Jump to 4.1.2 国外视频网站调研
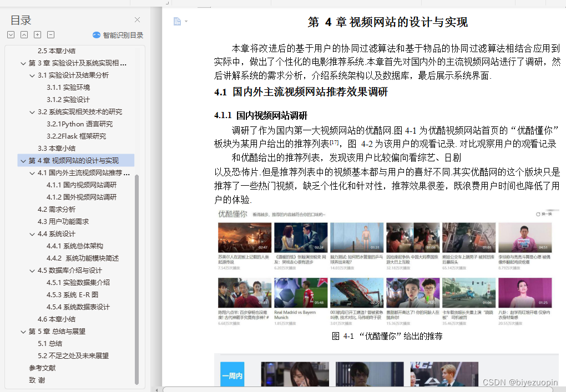This screenshot has height=392, width=566. 82,197
